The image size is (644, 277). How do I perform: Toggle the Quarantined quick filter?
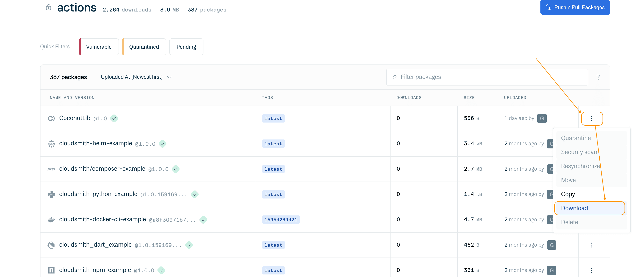click(144, 47)
